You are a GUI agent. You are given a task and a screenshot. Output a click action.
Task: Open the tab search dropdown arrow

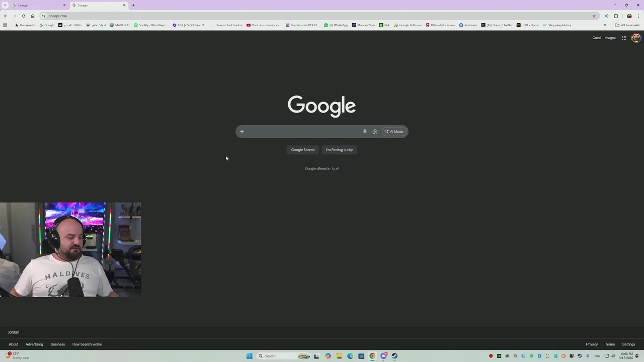[x=5, y=5]
